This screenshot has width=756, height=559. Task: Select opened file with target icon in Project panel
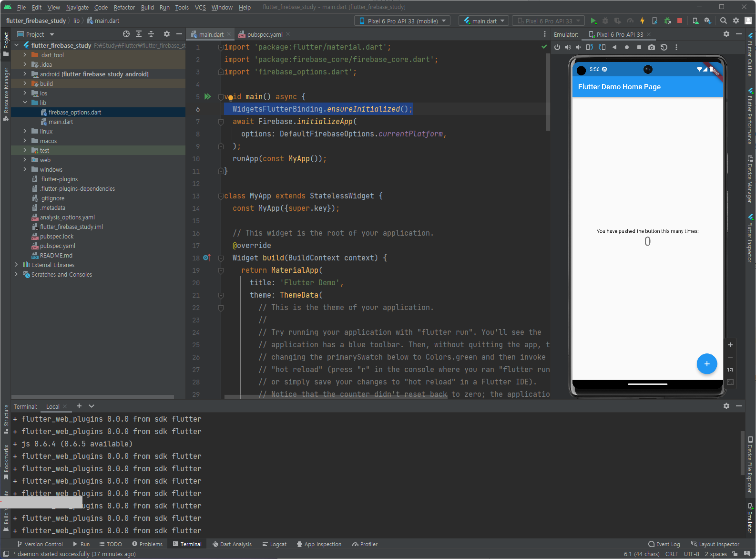(126, 34)
